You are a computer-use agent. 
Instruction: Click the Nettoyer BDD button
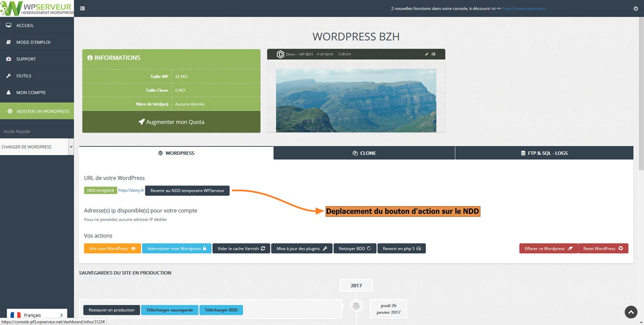pyautogui.click(x=355, y=249)
